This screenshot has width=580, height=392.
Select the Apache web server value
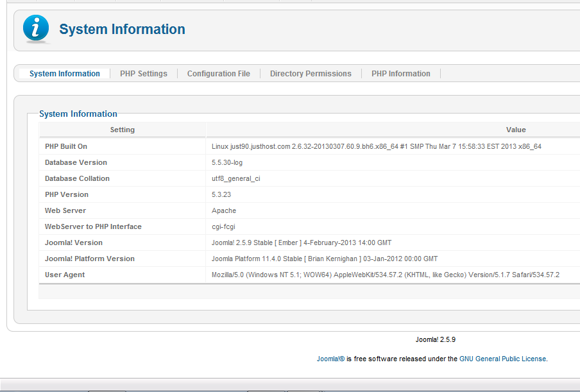(224, 210)
